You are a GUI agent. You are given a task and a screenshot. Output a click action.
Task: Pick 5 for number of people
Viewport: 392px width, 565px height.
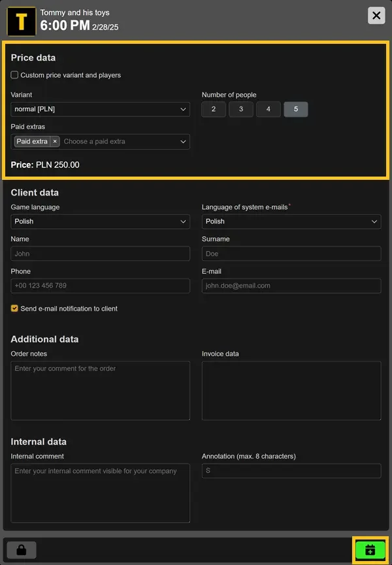[x=296, y=109]
